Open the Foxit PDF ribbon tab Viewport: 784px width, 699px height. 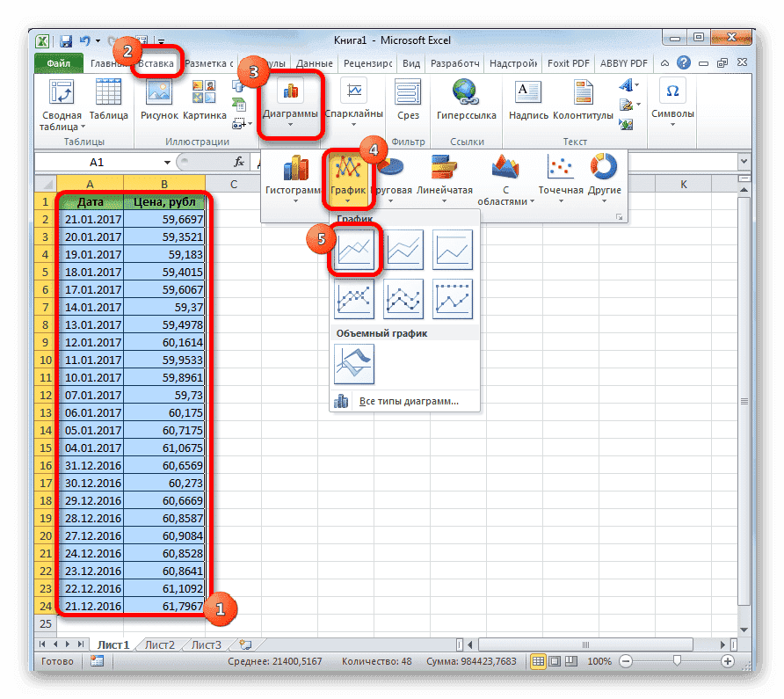click(x=568, y=62)
